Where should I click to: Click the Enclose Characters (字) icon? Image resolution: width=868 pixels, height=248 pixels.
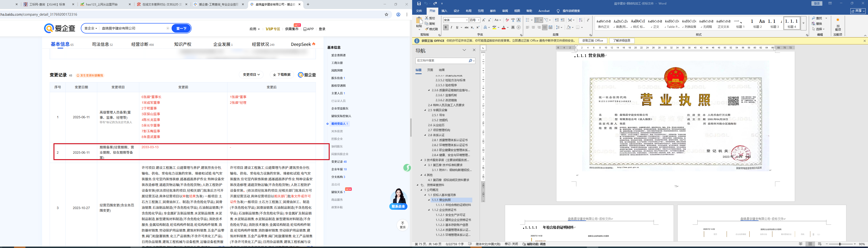[x=519, y=28]
